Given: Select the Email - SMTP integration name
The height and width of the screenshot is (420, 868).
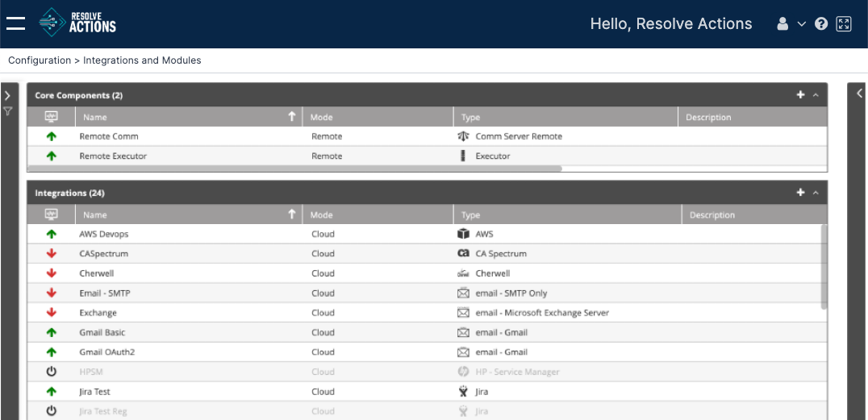Looking at the screenshot, I should tap(105, 293).
